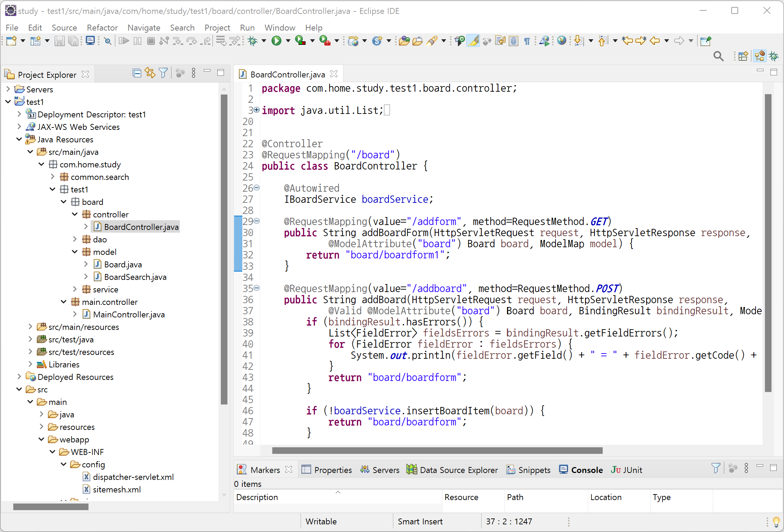Switch to the Debug perspective icon
Screen dimensions: 784x532
click(x=774, y=56)
